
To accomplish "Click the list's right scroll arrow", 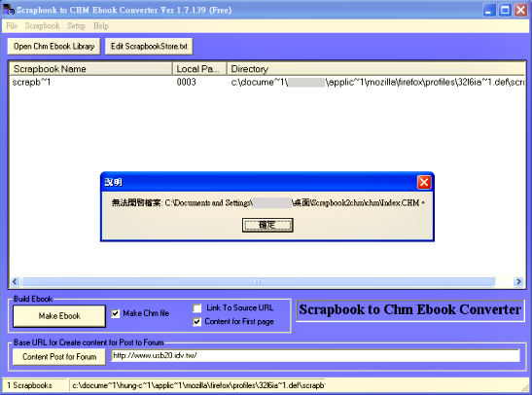I will point(518,282).
